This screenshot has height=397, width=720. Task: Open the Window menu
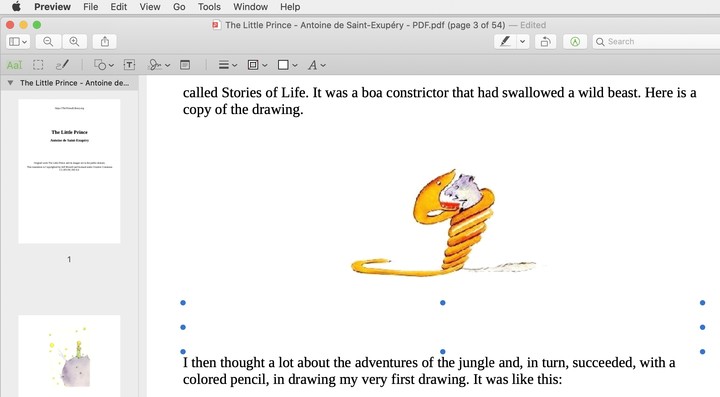click(x=250, y=7)
